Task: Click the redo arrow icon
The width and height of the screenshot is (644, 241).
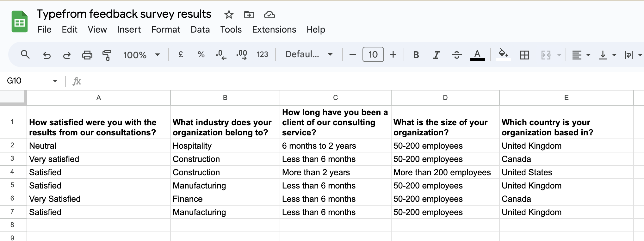Action: [x=67, y=55]
